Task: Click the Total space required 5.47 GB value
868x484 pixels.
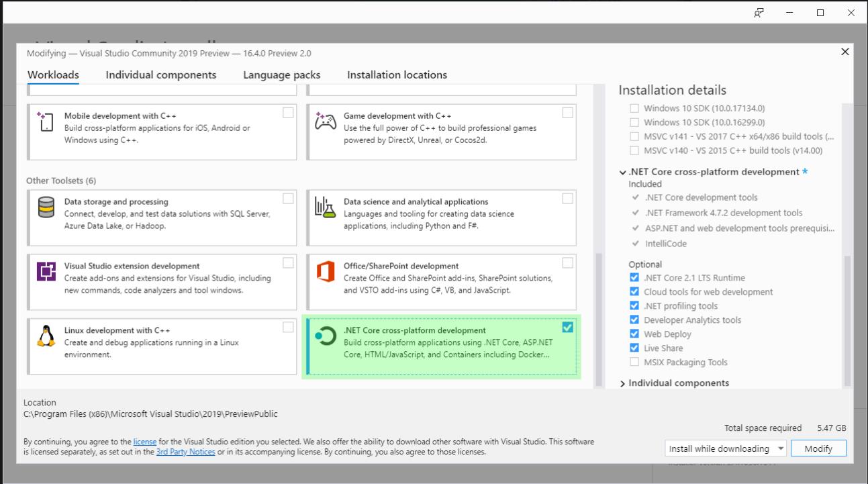Action: 831,428
